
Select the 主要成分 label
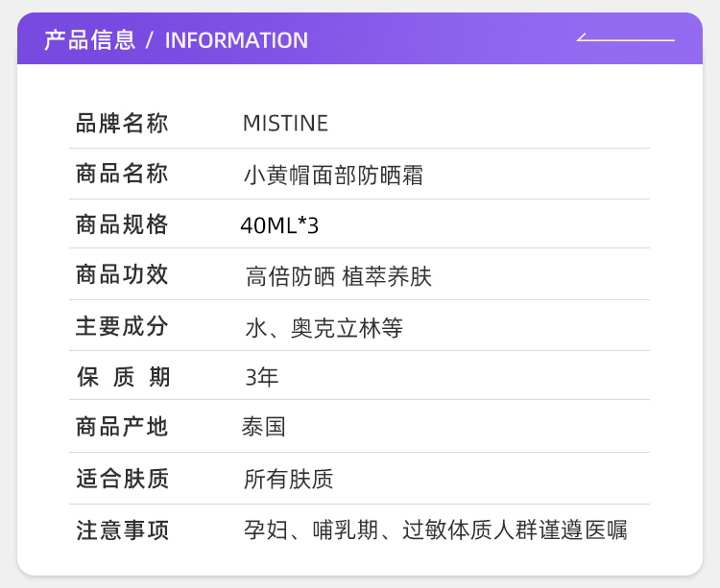point(122,326)
